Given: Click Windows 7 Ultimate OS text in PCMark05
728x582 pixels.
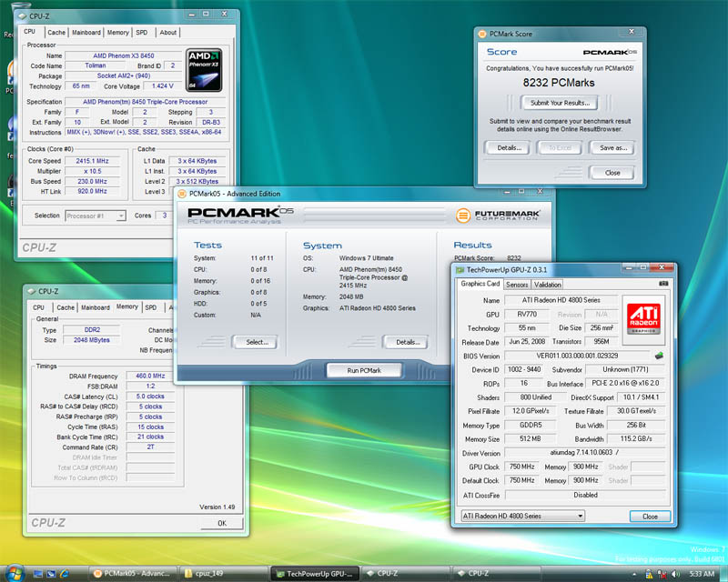Looking at the screenshot, I should [x=366, y=258].
